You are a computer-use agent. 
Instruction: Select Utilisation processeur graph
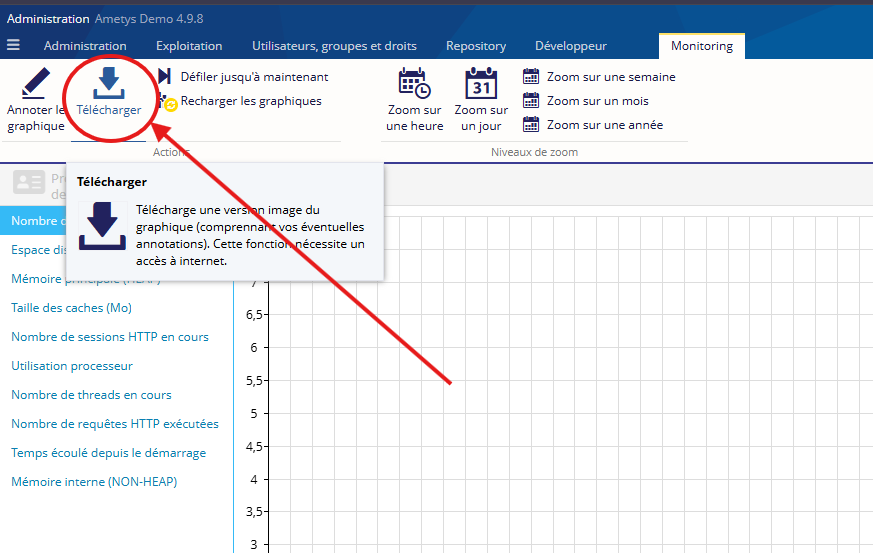tap(72, 366)
